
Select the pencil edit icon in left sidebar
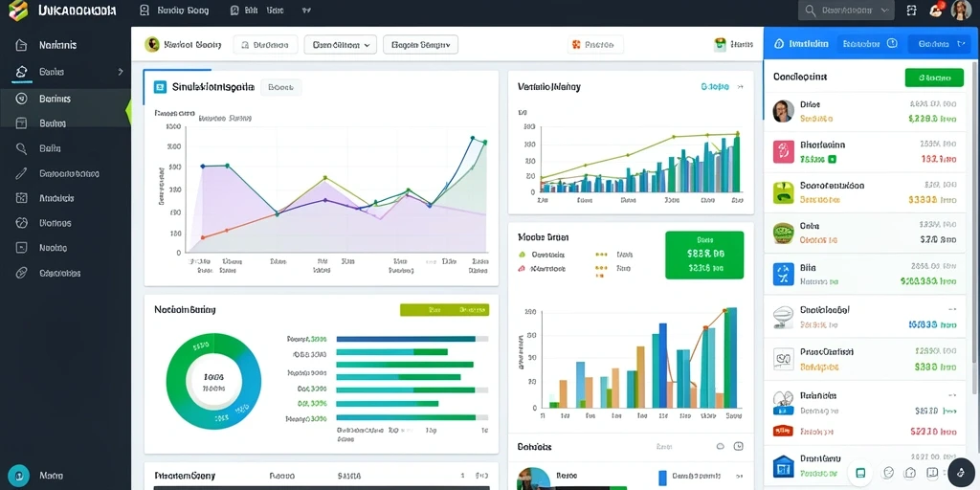click(x=21, y=173)
